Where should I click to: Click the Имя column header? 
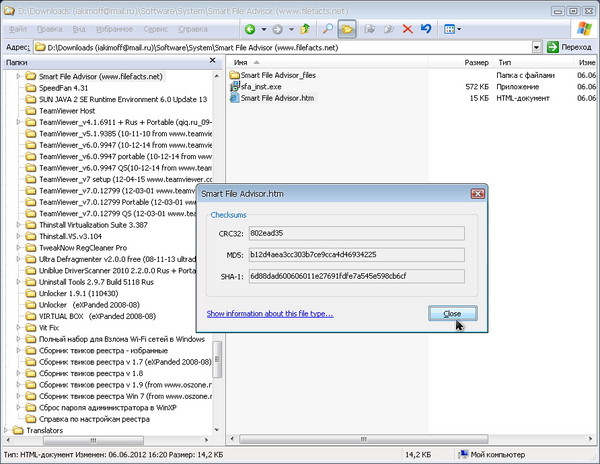point(240,62)
